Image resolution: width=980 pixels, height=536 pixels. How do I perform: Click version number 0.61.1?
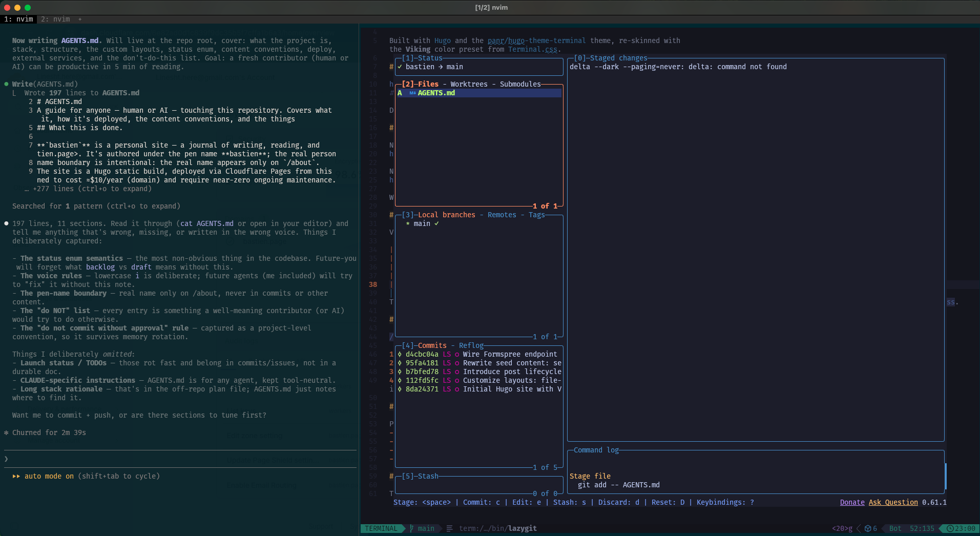click(934, 502)
